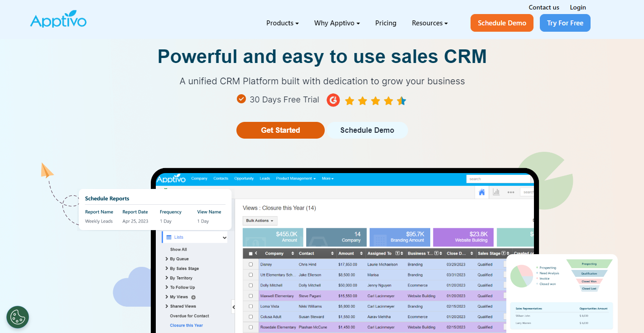Collapse the Lists section chevron
The height and width of the screenshot is (333, 644).
click(x=224, y=237)
